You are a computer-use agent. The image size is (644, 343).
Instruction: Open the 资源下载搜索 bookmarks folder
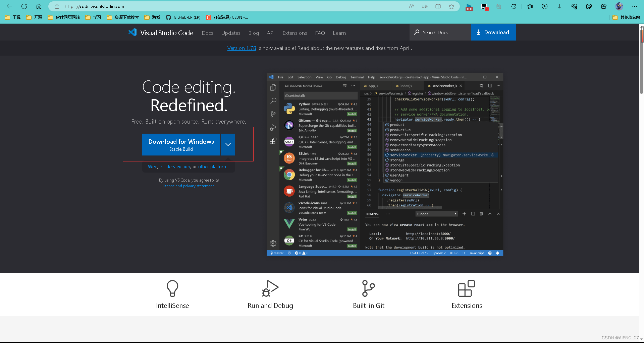point(123,17)
